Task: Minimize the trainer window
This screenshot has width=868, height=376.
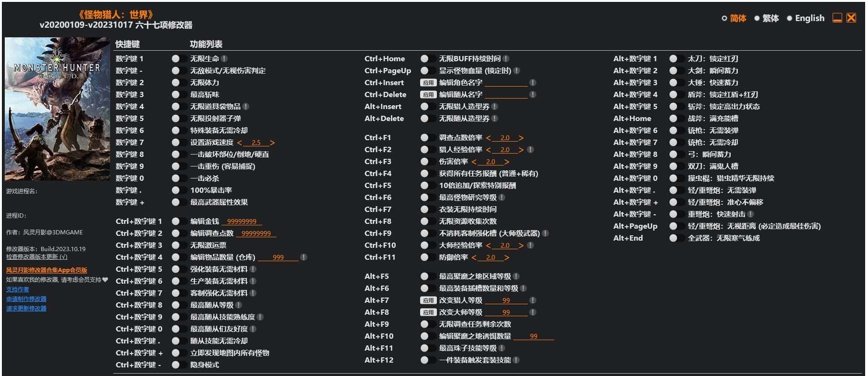Action: pos(837,18)
